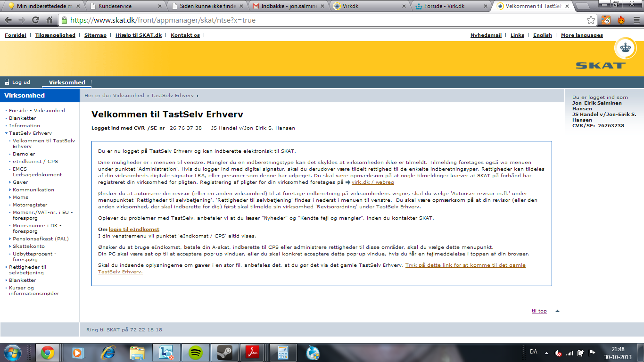Click the power plug tray icon

pos(581,353)
